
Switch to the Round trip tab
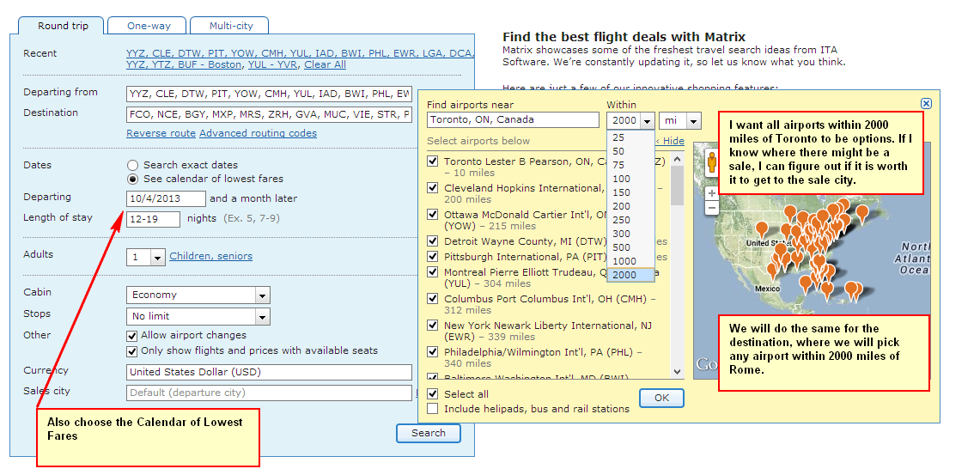[x=62, y=26]
